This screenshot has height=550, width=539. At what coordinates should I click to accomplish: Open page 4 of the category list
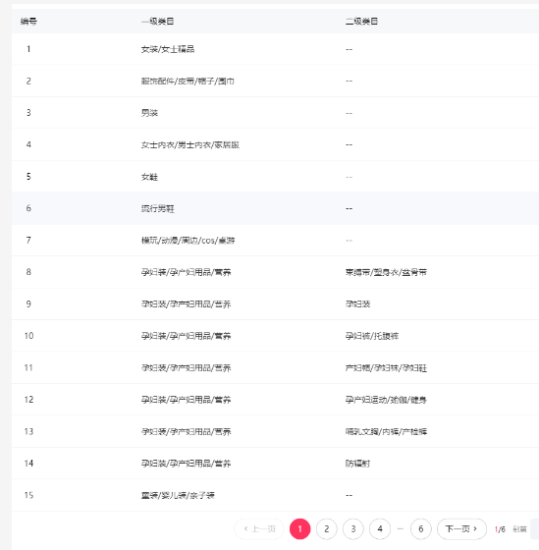(379, 529)
